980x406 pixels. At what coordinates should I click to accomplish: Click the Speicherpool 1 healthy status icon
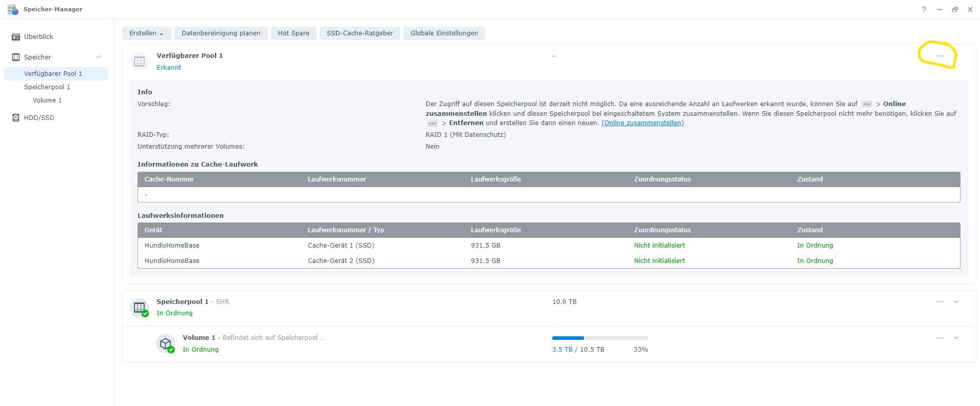(x=145, y=313)
